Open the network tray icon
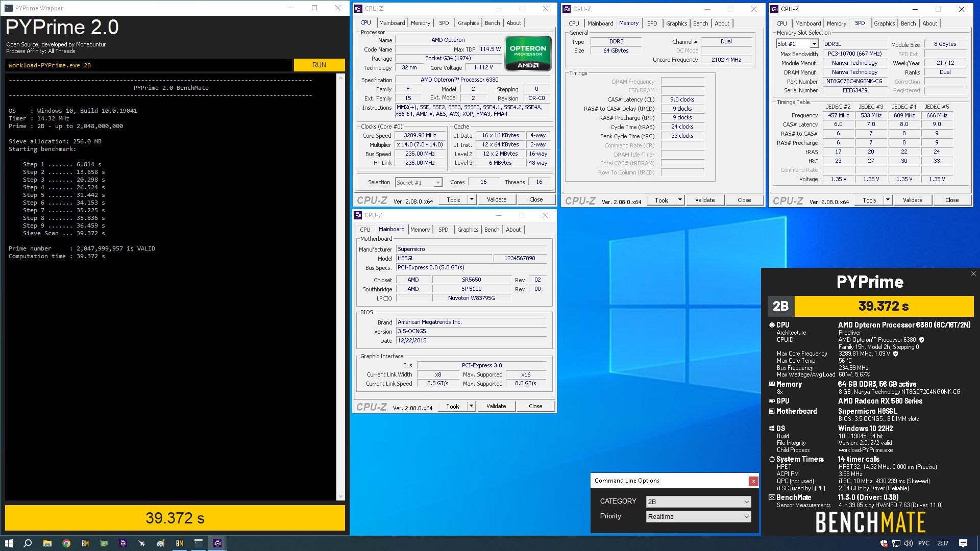 896,543
